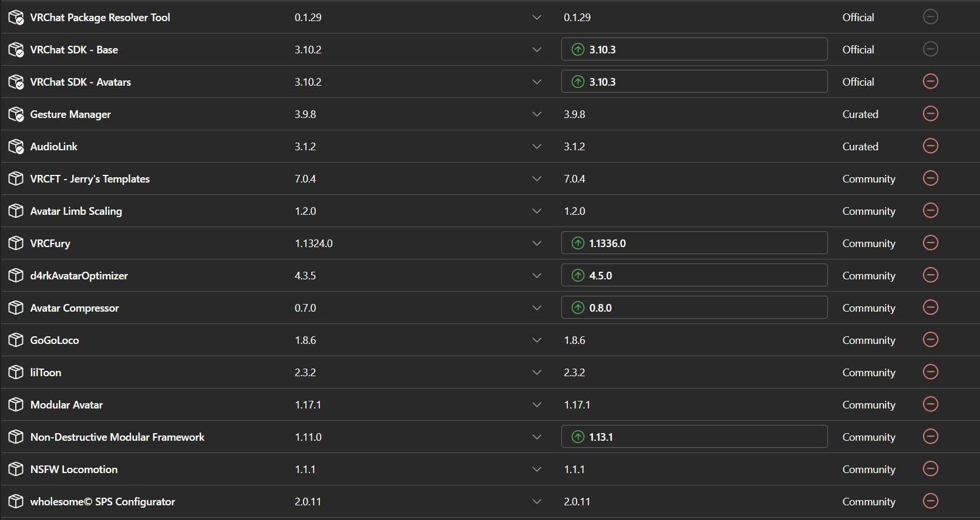Select the VRChat Package Resolver Tool row name
Screen dimensions: 980x520
[x=100, y=18]
